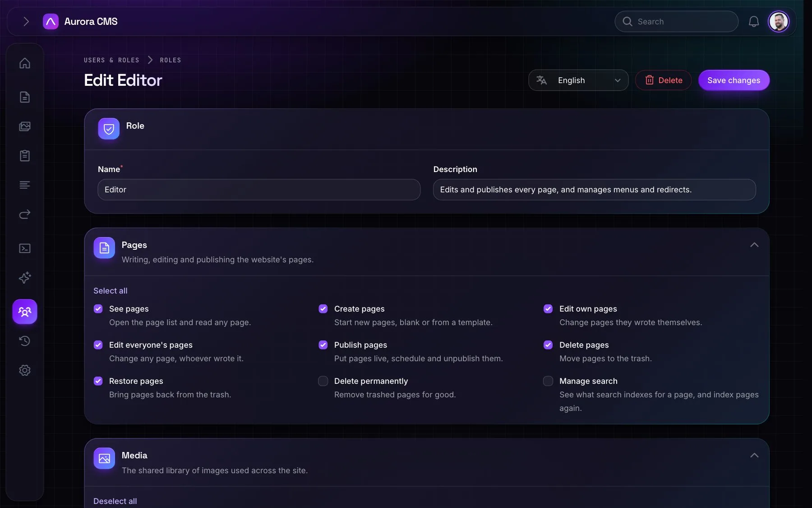Screen dimensions: 812x508
Task: Go to Roles breadcrumb
Action: coord(171,60)
